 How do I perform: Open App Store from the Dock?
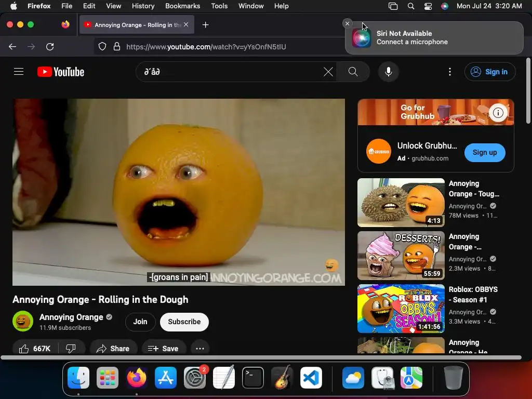(166, 377)
